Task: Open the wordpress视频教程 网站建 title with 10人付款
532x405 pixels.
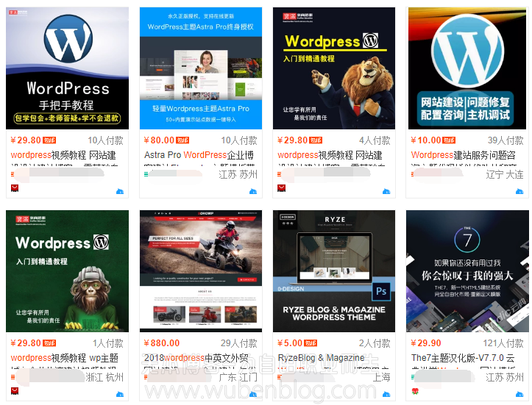Action: [x=63, y=155]
